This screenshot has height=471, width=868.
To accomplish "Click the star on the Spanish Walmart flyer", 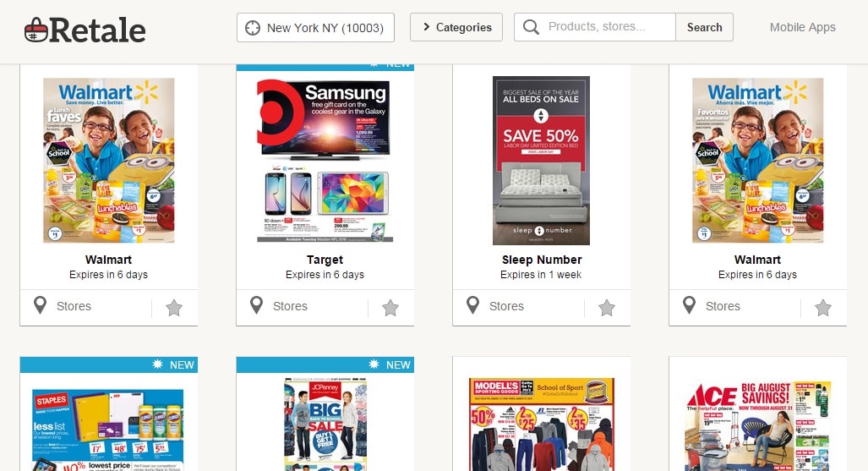I will (x=823, y=308).
